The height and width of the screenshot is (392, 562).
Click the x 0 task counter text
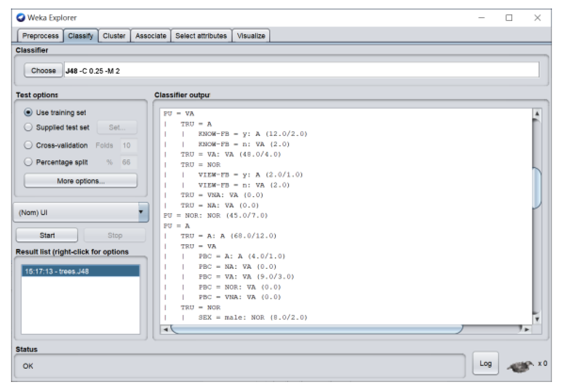tap(543, 363)
